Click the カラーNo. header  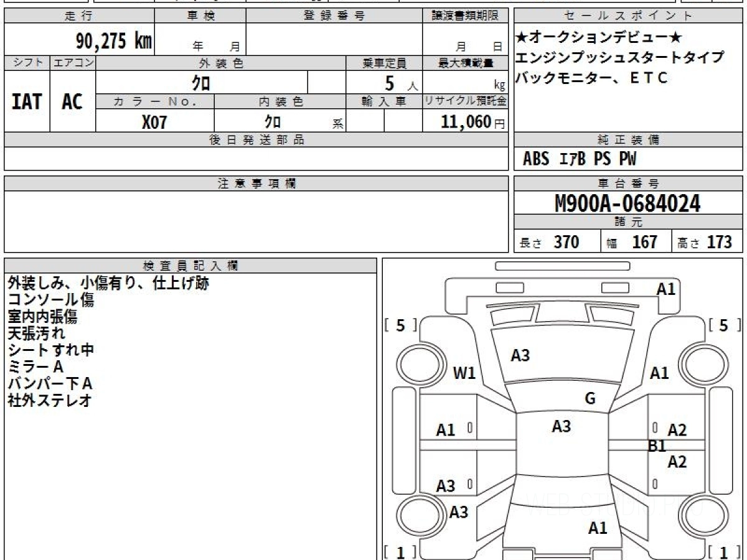point(155,101)
